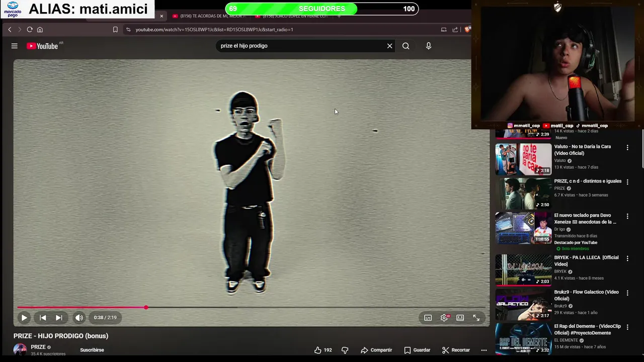This screenshot has height=362, width=644.
Task: Open 'BRYEK - PA LA LLECA' title
Action: pyautogui.click(x=586, y=261)
